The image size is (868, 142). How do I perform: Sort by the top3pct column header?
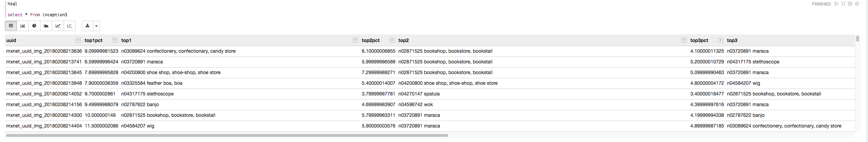pyautogui.click(x=699, y=40)
